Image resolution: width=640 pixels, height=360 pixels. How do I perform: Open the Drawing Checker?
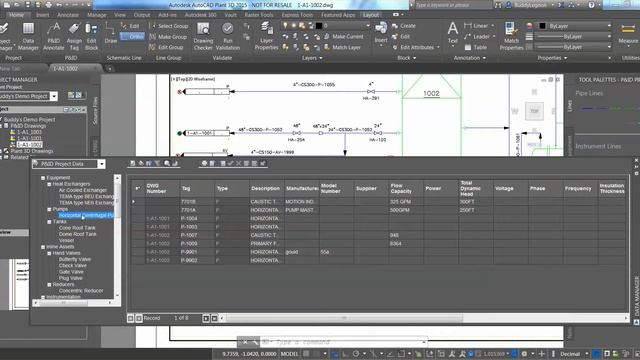[203, 36]
